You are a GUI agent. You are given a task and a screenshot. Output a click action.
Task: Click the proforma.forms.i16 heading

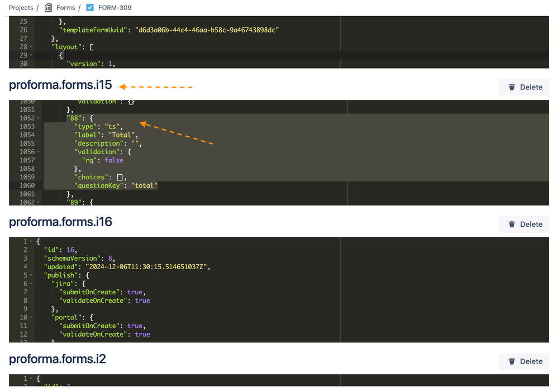pyautogui.click(x=60, y=222)
